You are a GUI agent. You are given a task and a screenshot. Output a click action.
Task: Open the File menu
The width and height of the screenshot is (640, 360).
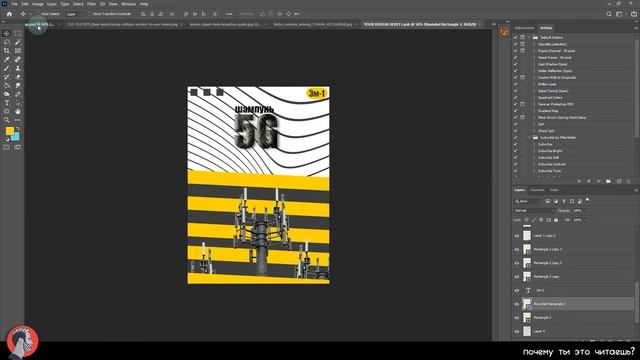[14, 4]
